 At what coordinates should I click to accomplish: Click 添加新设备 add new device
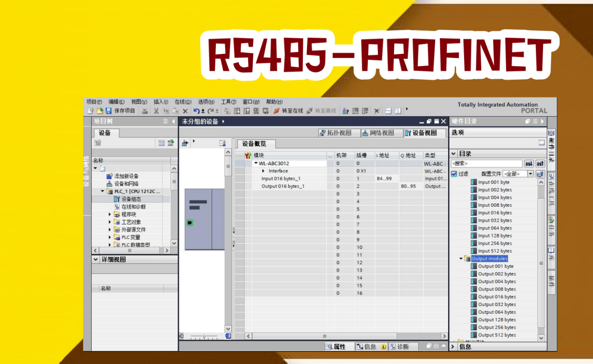(x=122, y=176)
